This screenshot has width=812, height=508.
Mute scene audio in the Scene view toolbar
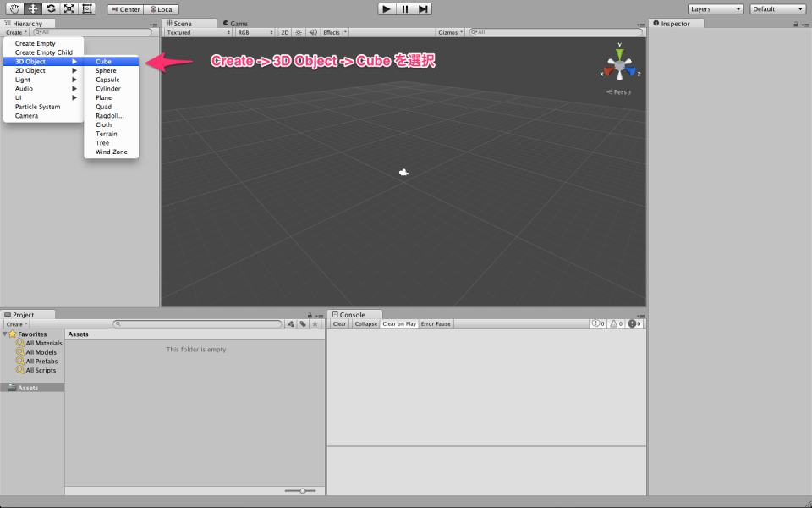313,32
